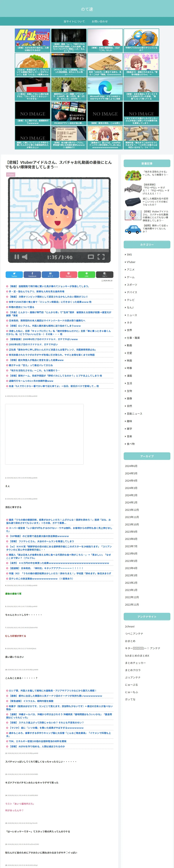The width and height of the screenshot is (174, 868).
Task: Select the VTuber category in the sidebar
Action: (x=130, y=262)
